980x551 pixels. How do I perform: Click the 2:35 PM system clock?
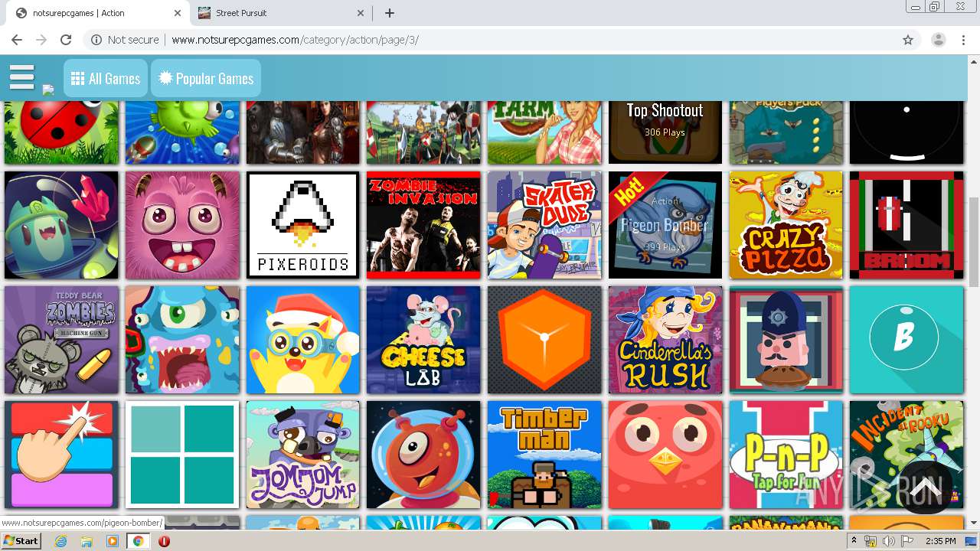coord(941,541)
